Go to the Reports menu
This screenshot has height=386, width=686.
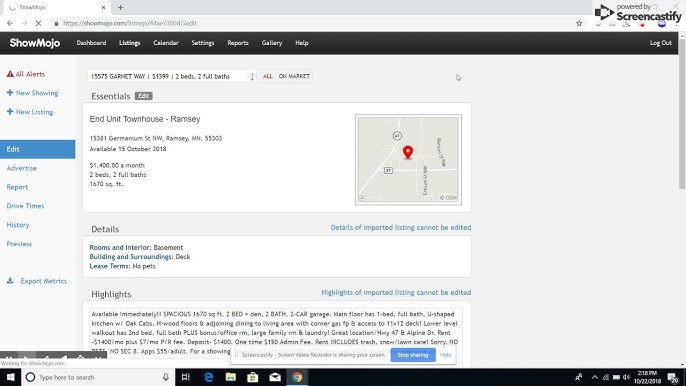click(x=238, y=43)
